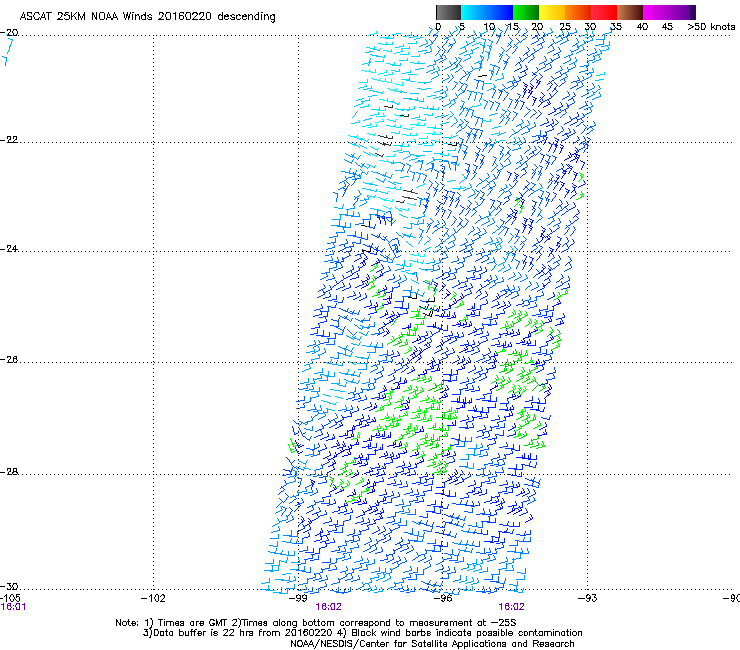Image resolution: width=740 pixels, height=650 pixels.
Task: Click the longitude label -105
Action: coord(10,598)
